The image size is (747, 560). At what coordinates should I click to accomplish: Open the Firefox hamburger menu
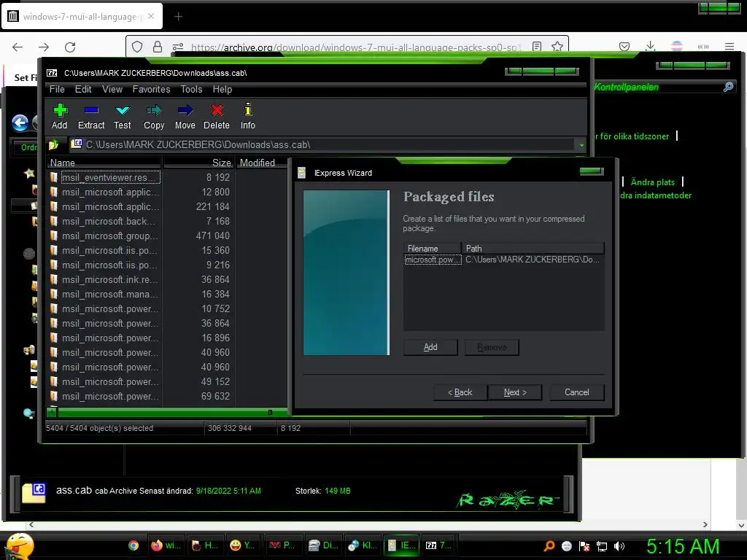coord(729,47)
